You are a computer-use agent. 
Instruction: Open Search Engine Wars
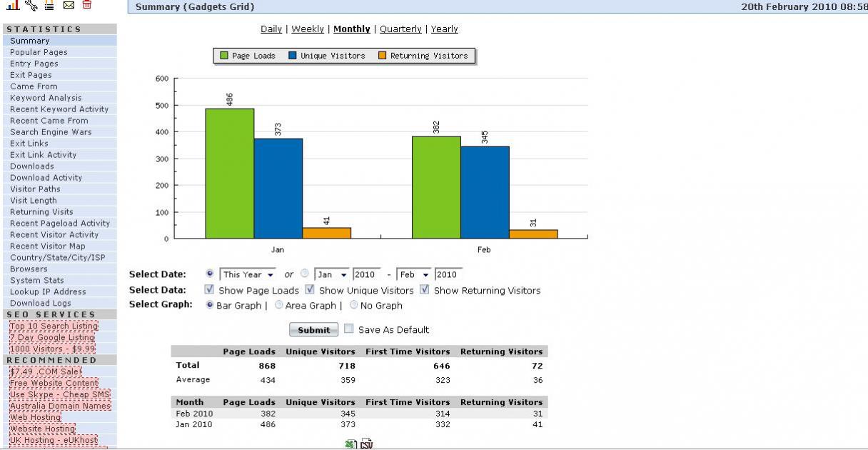click(x=60, y=132)
